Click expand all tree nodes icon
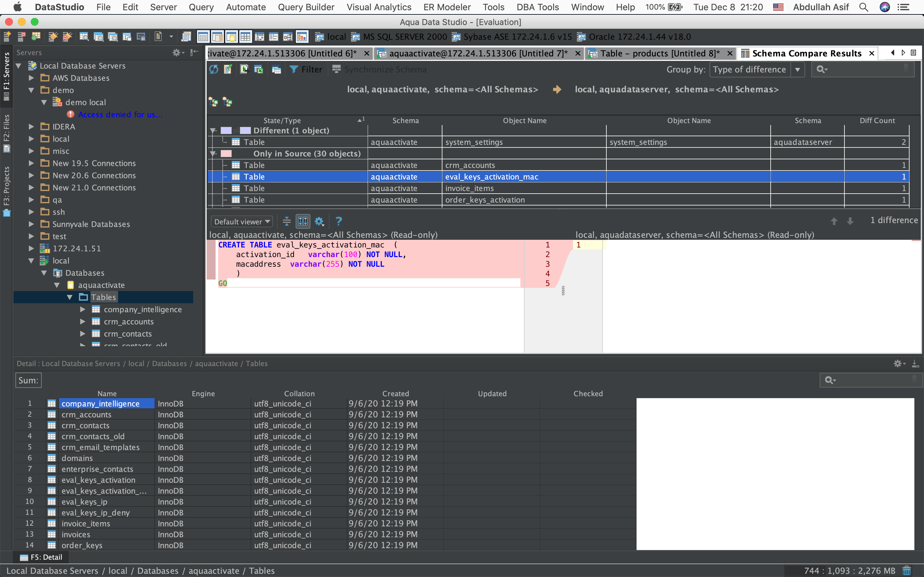Screen dimensions: 924x577 point(213,102)
